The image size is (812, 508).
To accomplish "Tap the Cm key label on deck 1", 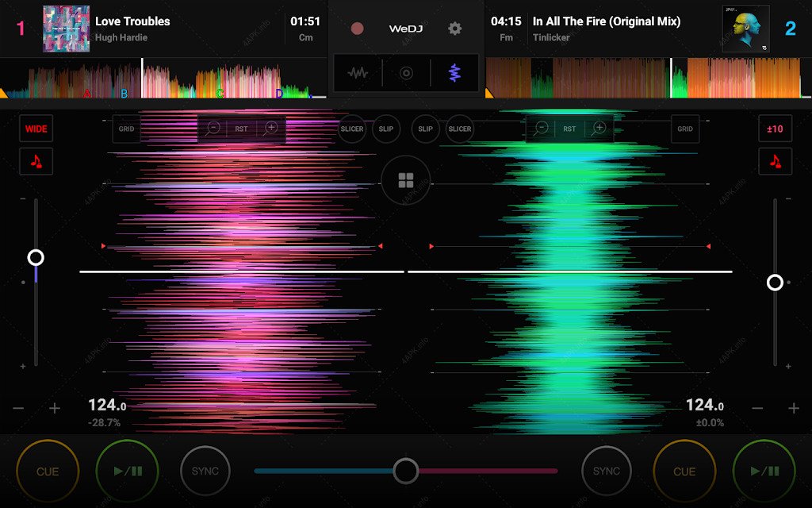I will [x=305, y=37].
